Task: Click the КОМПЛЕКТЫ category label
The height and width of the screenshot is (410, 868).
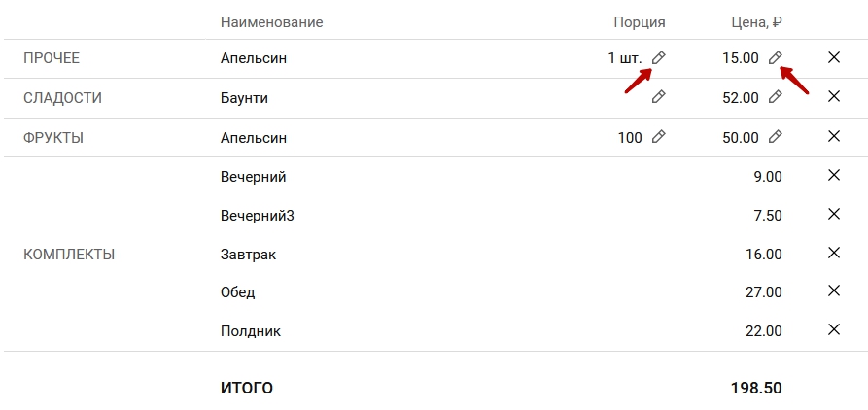Action: 69,255
